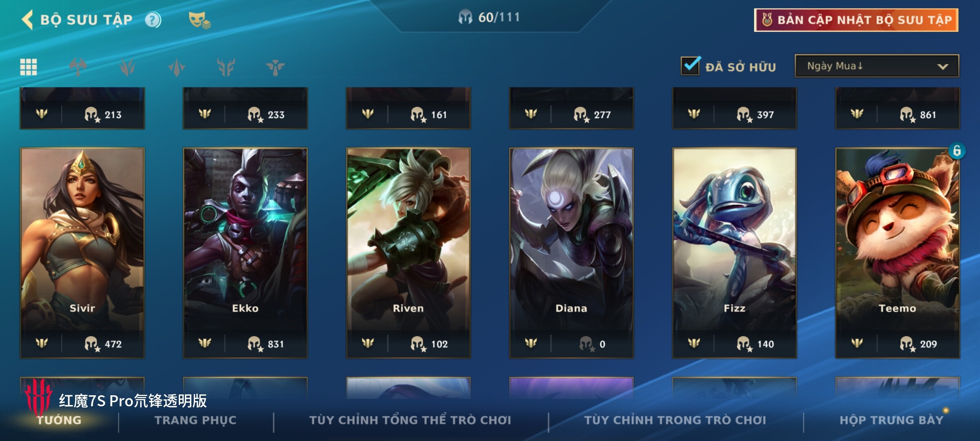Open the Ekko champion card

pyautogui.click(x=245, y=253)
